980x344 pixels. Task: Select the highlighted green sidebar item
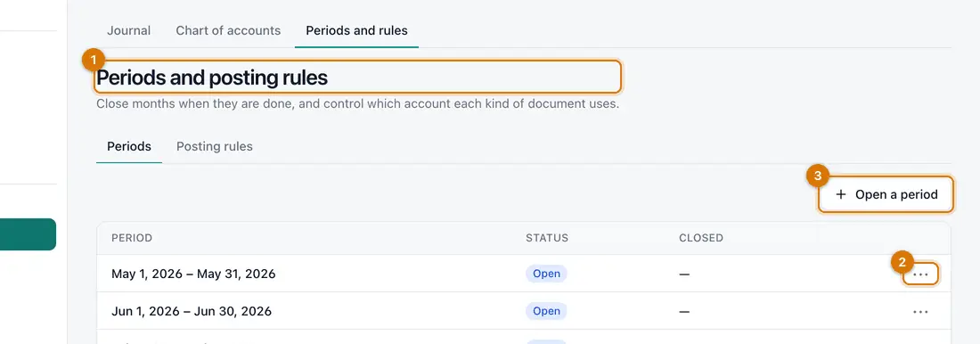click(x=29, y=233)
